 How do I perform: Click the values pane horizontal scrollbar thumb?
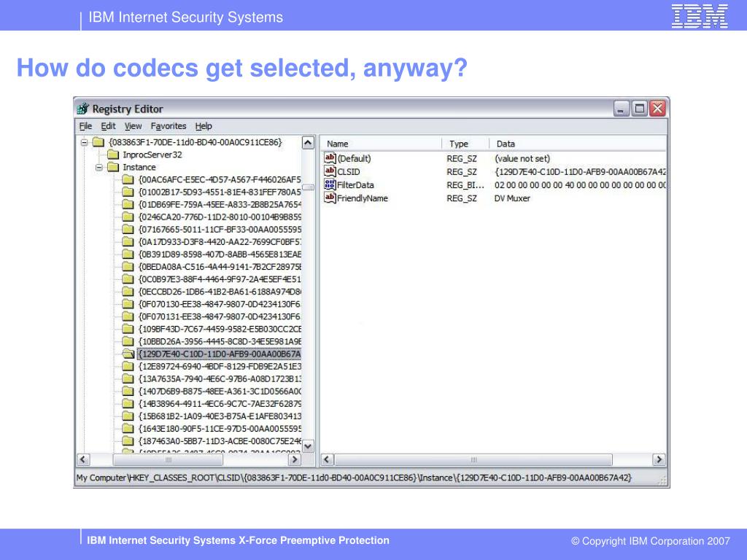pos(473,459)
